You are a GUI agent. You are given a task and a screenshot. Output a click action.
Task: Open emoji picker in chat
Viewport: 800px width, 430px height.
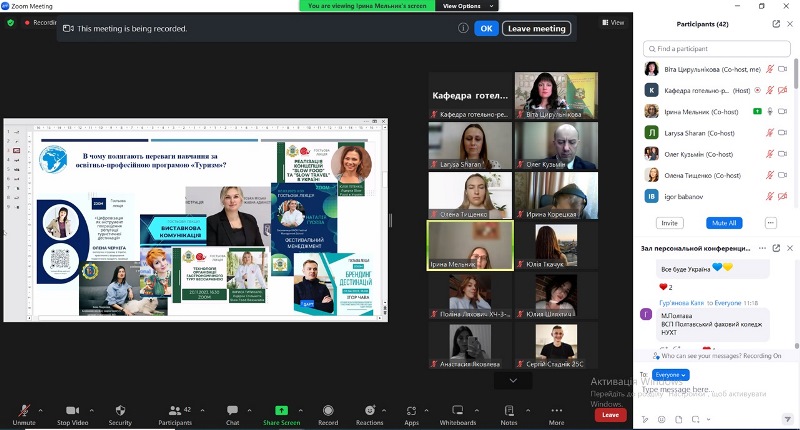pyautogui.click(x=662, y=419)
